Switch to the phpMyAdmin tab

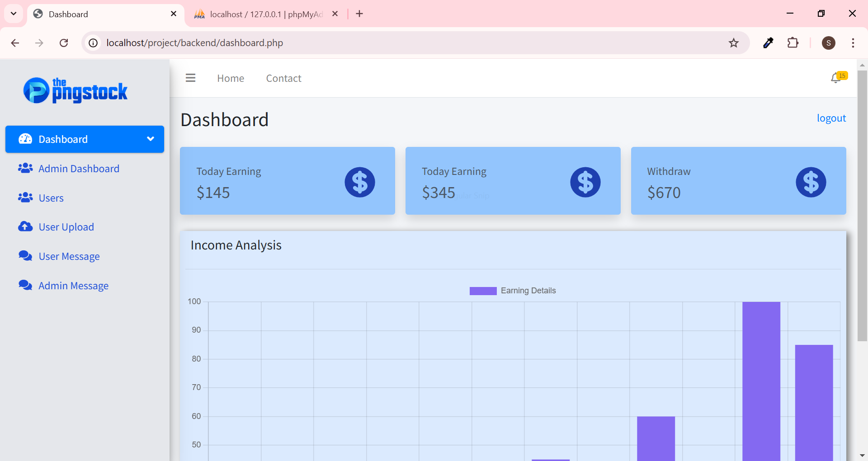[x=267, y=14]
